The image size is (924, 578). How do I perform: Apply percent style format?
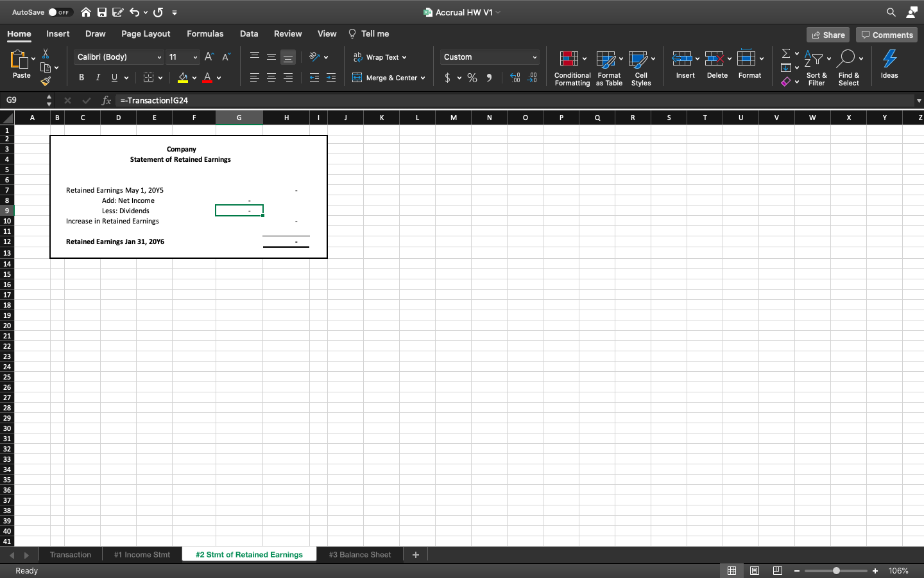472,78
